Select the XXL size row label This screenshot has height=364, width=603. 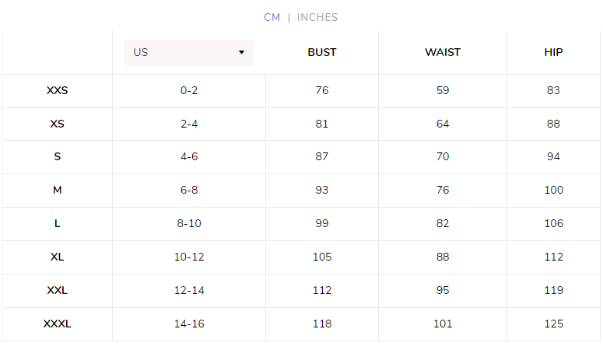pyautogui.click(x=58, y=290)
